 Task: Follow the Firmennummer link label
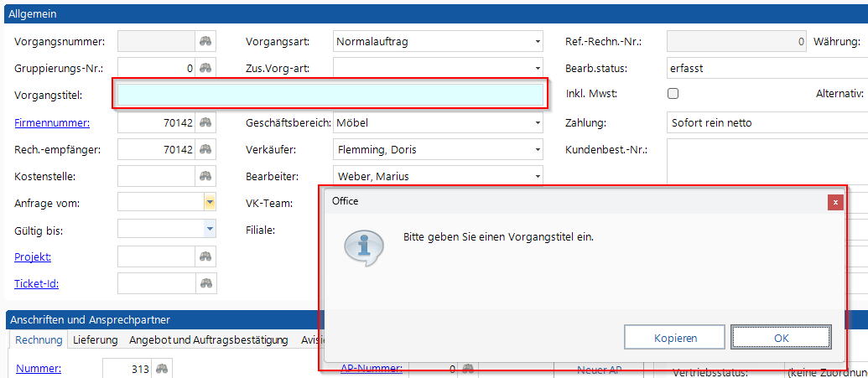coord(52,123)
